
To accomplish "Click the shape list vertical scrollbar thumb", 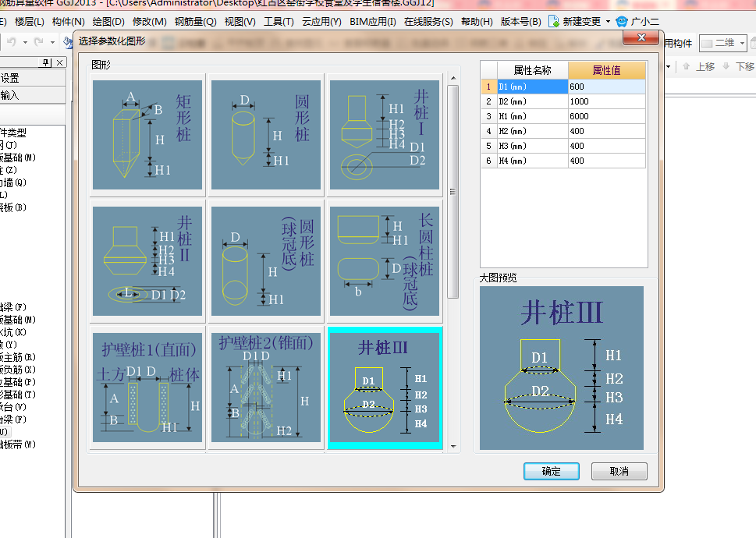I will click(453, 192).
